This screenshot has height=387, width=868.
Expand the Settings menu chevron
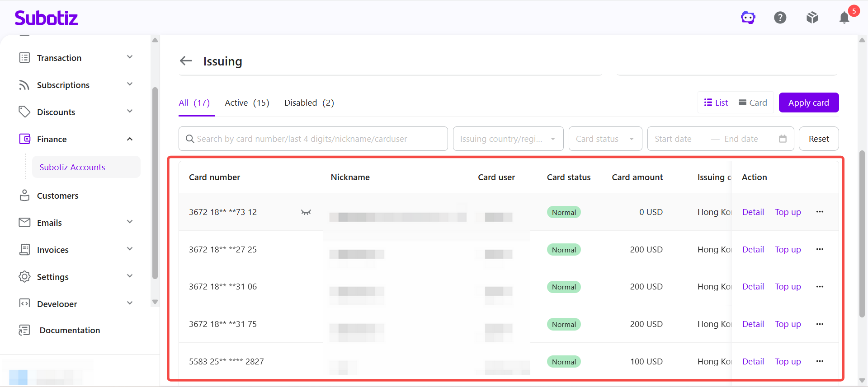(x=130, y=276)
